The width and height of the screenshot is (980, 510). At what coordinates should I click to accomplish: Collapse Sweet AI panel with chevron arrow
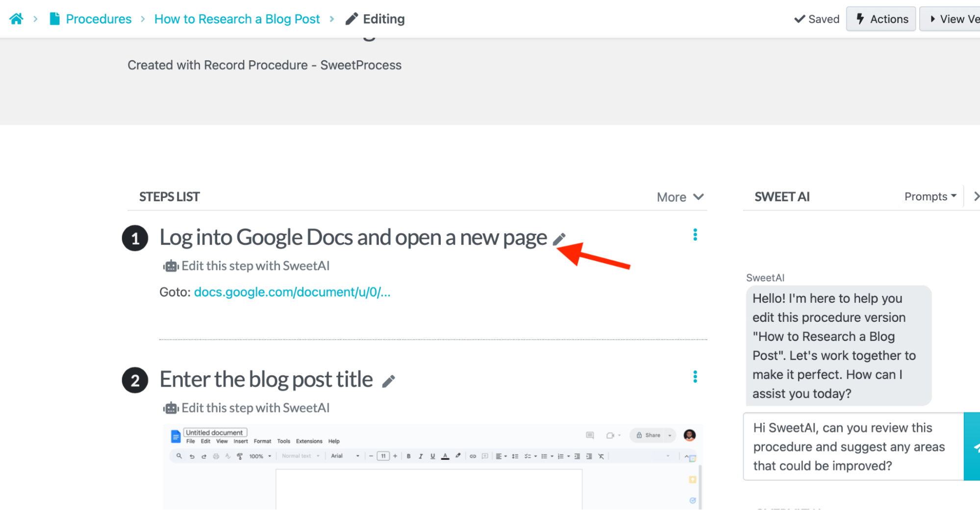tap(976, 196)
